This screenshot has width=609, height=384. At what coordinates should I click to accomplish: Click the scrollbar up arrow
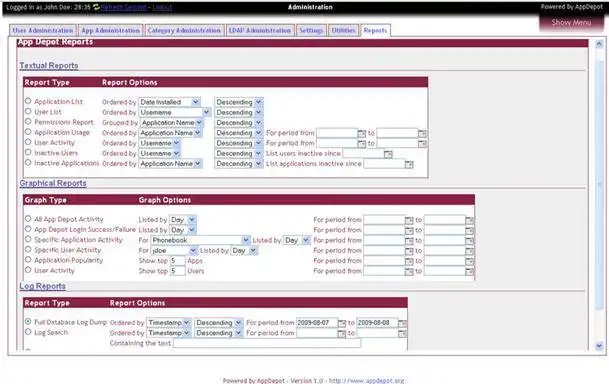(599, 44)
